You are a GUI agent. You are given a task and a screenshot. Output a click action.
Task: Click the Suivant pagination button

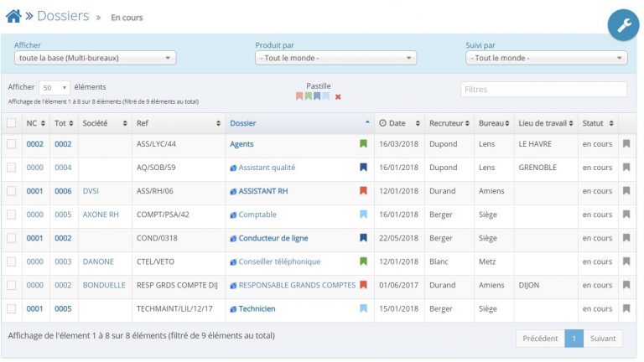coord(603,339)
